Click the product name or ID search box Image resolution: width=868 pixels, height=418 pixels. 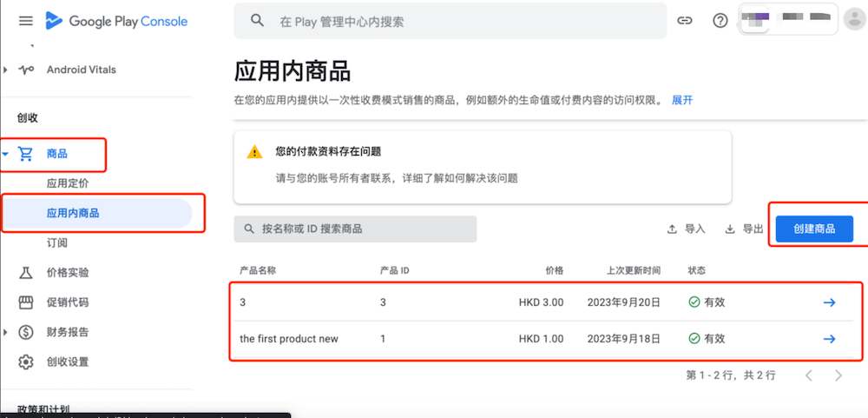(355, 229)
